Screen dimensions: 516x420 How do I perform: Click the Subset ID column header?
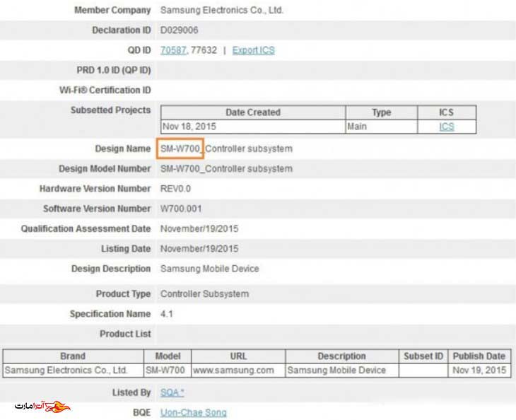click(423, 356)
